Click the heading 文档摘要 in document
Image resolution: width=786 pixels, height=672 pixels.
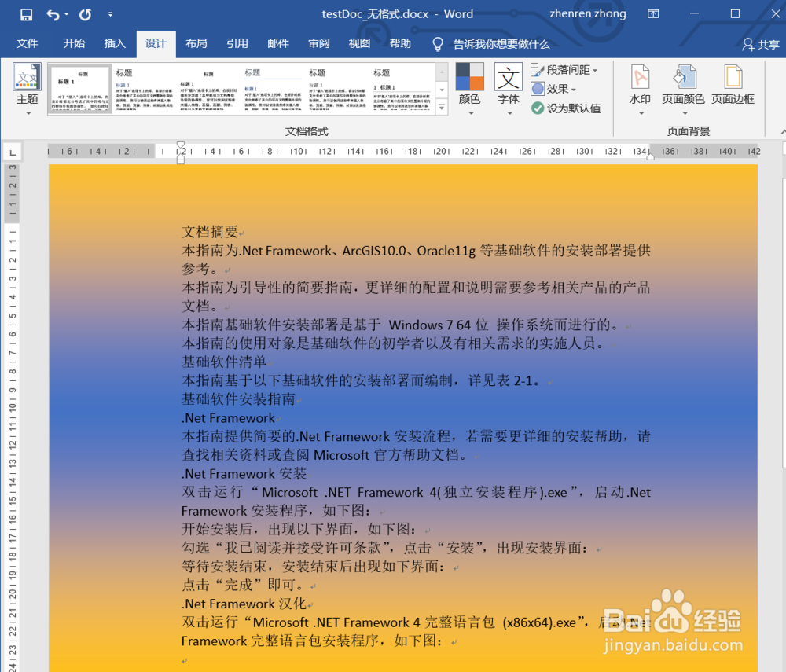point(210,232)
